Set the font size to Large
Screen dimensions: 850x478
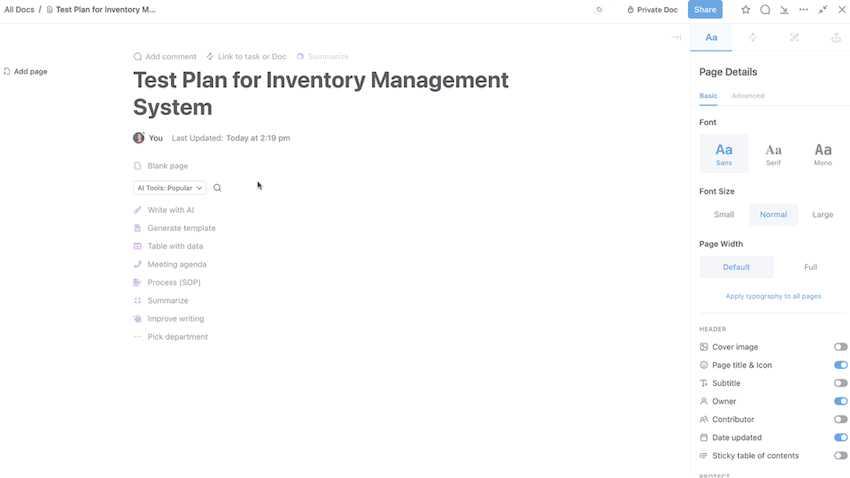(822, 214)
